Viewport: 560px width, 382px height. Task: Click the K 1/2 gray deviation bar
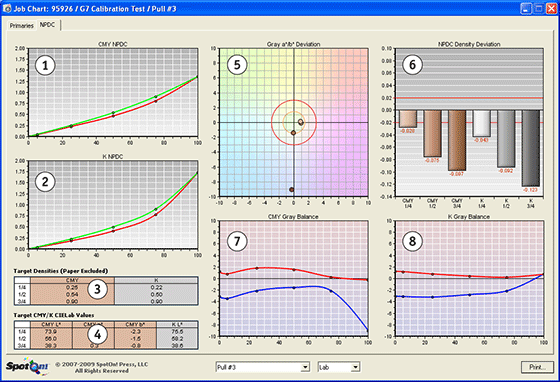click(506, 139)
